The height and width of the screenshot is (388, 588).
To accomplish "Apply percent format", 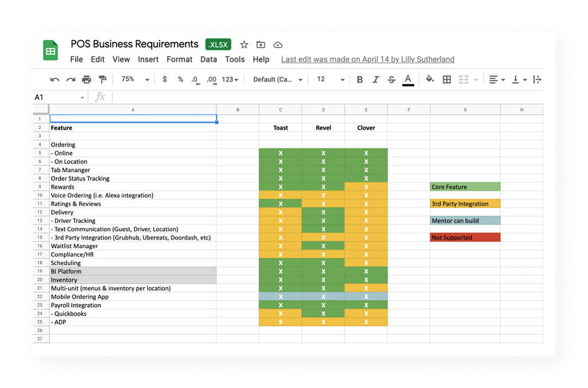I will 180,79.
